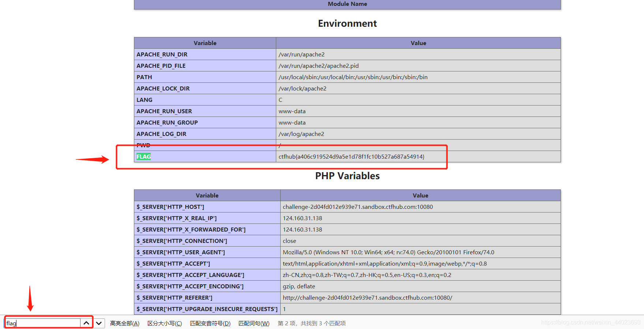Click the APACHE_RUN_USER variable cell
The image size is (644, 329).
pos(205,111)
